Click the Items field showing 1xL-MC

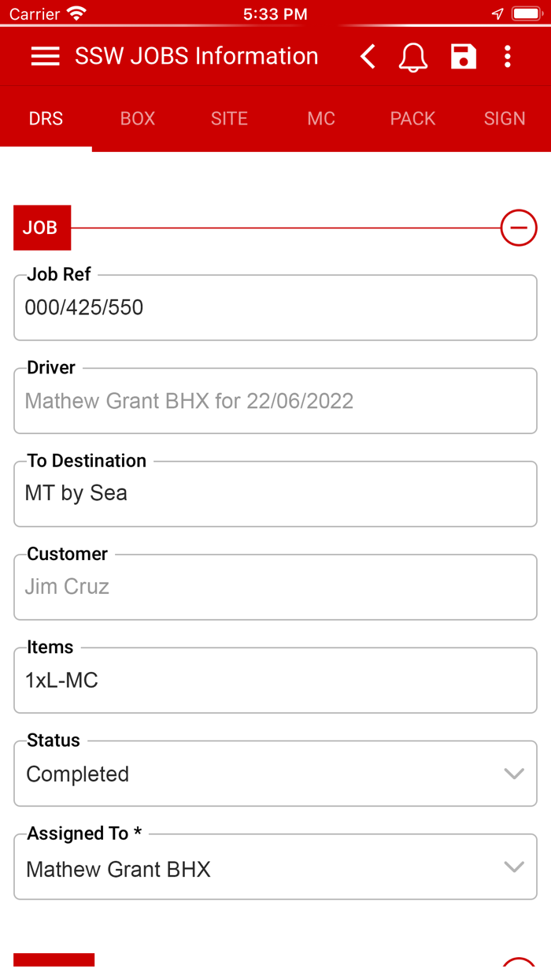pyautogui.click(x=275, y=680)
